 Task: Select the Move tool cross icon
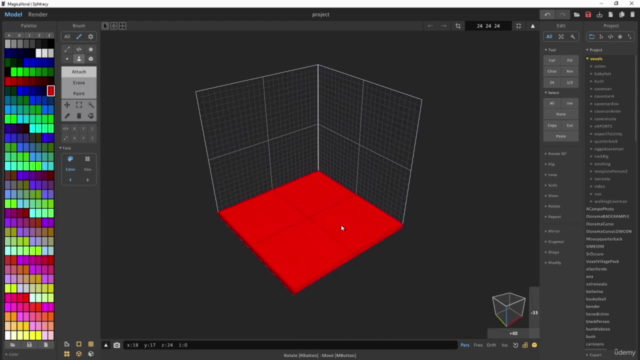coord(67,105)
